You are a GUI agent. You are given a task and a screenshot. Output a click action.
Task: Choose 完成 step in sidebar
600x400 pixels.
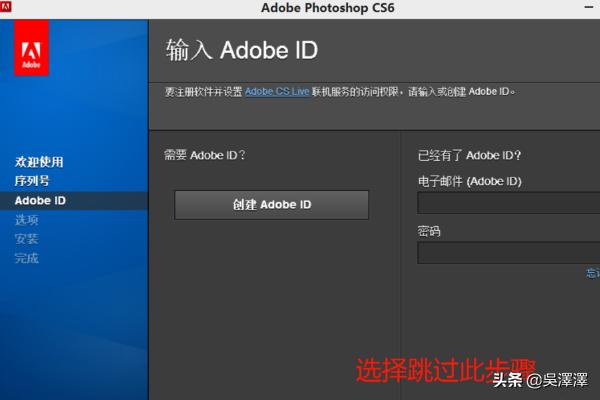(x=27, y=258)
